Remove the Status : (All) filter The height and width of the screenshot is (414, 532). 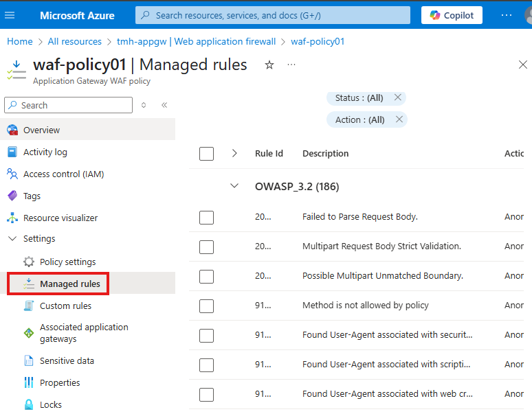click(x=398, y=97)
